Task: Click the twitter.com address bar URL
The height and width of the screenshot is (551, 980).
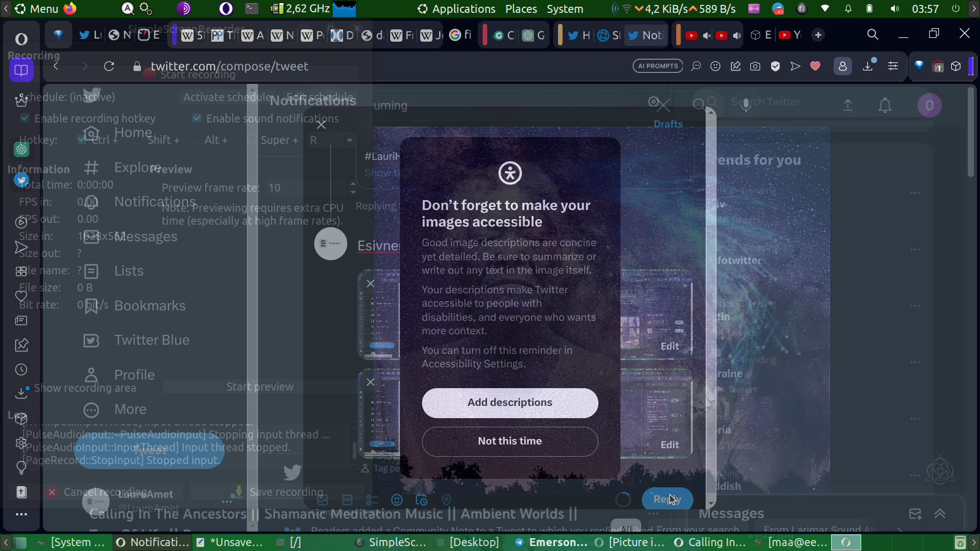Action: (x=229, y=66)
